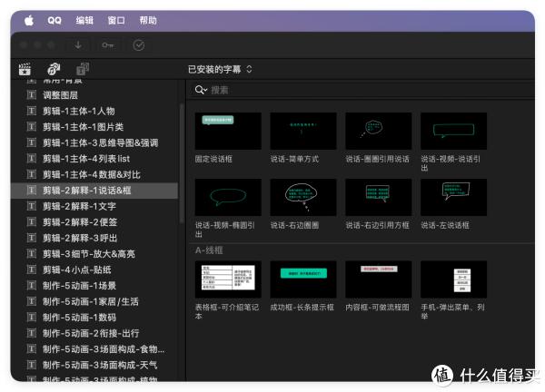This screenshot has width=545, height=392.
Task: Open the 编辑 menu
Action: 84,21
